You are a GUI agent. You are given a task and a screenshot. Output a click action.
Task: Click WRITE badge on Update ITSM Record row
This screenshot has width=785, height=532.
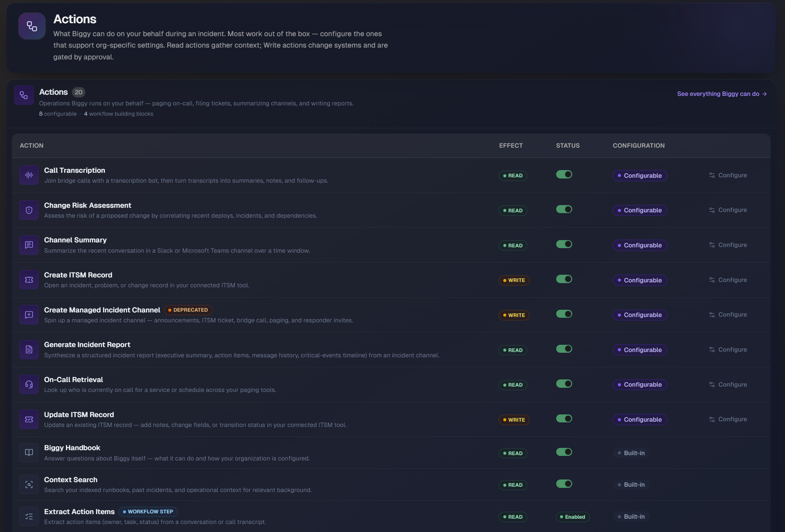[514, 420]
